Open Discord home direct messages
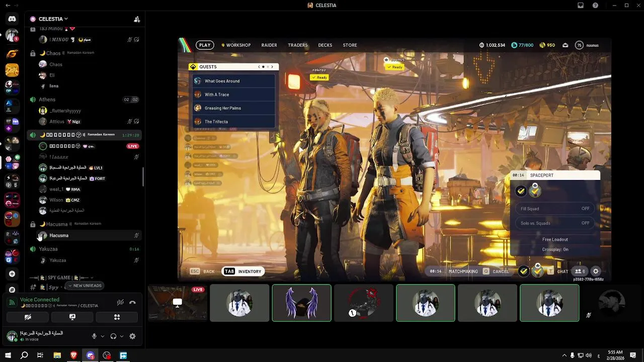Viewport: 644px width, 362px height. (x=12, y=19)
